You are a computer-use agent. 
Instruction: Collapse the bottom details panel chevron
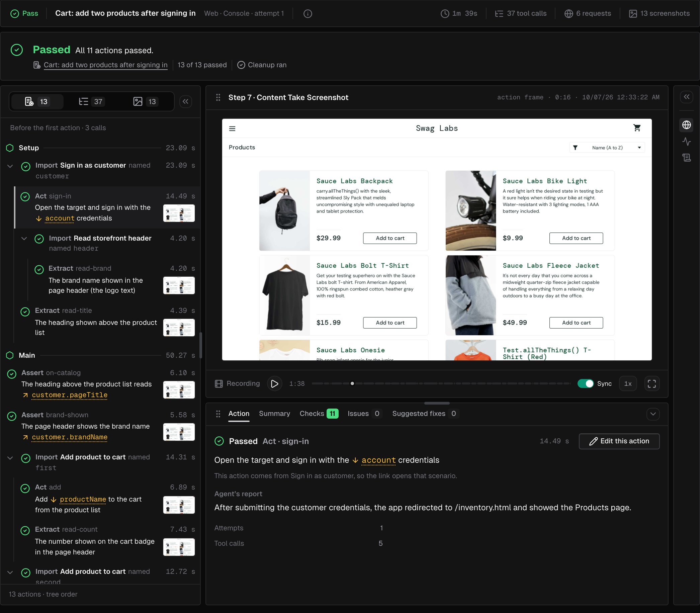653,414
